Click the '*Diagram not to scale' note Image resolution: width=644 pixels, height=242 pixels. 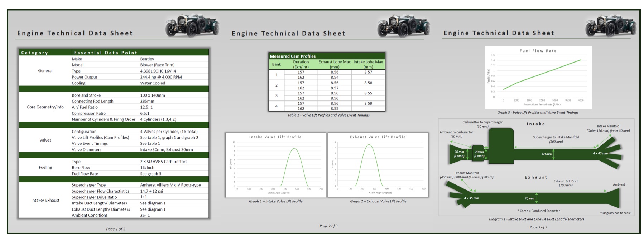tap(615, 213)
